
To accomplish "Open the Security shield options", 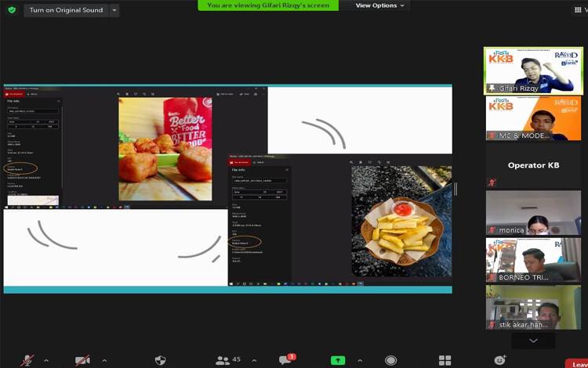I will coord(160,360).
